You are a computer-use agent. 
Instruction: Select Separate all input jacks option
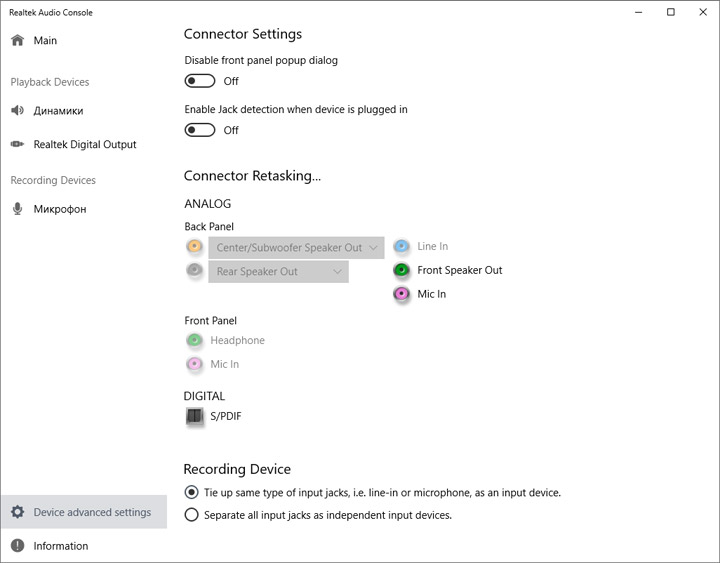[192, 515]
